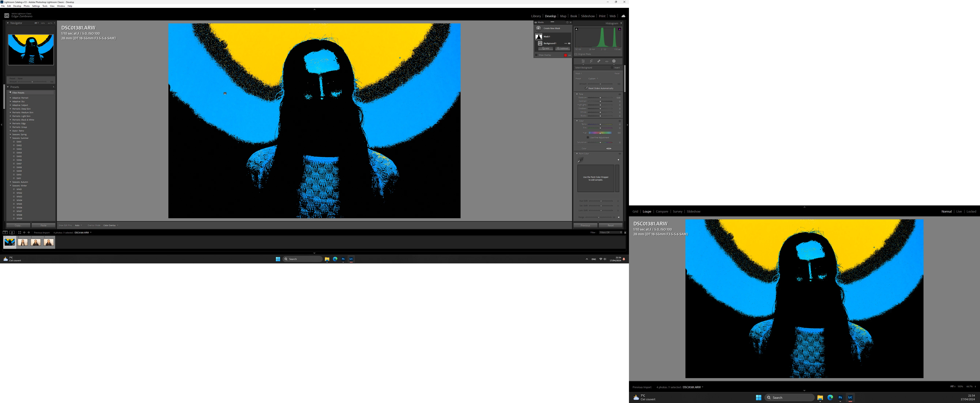Enable the Show Overlay checkbox

coord(536,55)
